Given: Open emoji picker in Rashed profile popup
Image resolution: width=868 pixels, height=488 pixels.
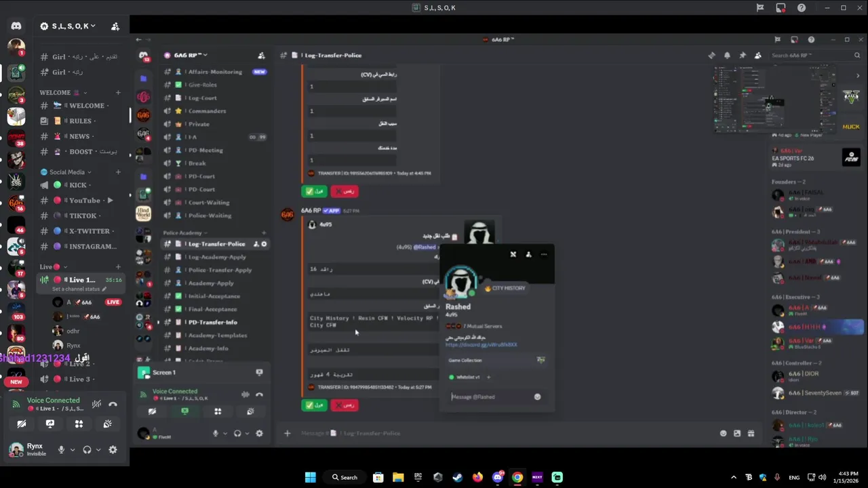Looking at the screenshot, I should click(537, 396).
